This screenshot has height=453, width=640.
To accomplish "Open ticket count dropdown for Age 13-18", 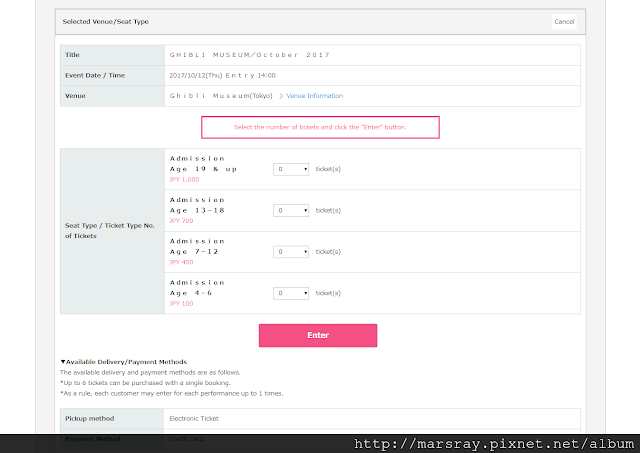I will (x=291, y=211).
